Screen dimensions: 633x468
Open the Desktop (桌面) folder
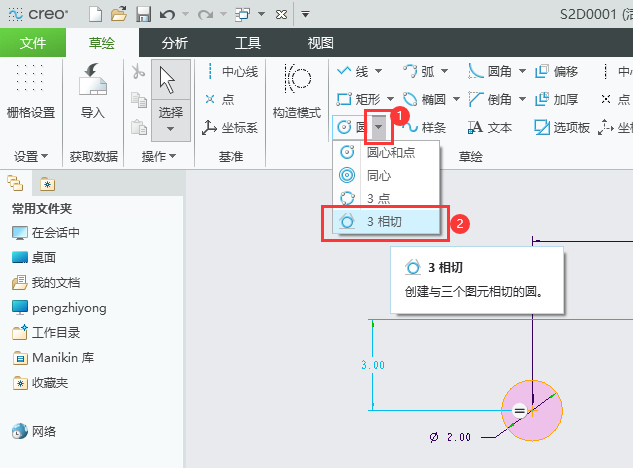(34, 258)
